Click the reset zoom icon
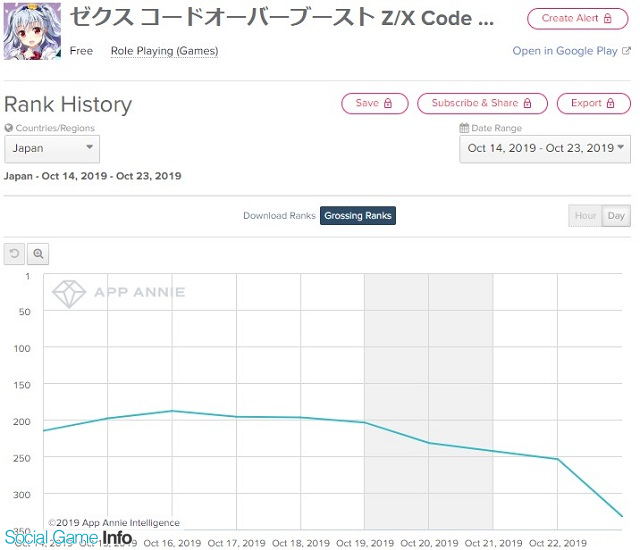 point(14,254)
